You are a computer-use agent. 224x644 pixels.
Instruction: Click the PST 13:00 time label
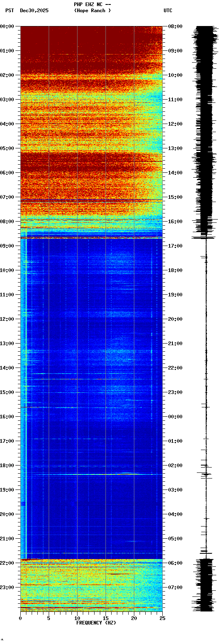point(7,344)
